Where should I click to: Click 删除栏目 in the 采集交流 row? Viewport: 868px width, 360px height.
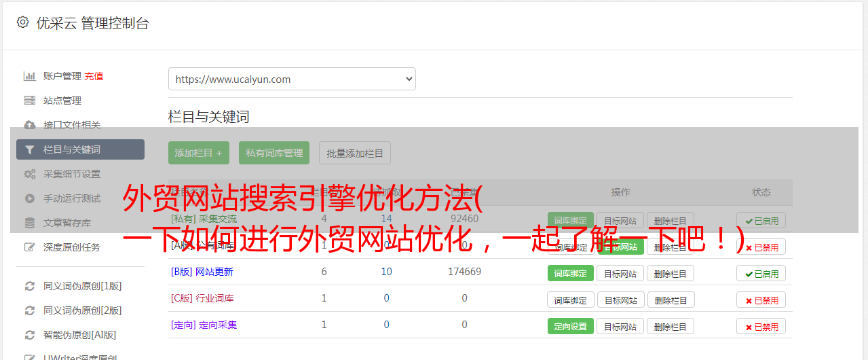tap(671, 220)
